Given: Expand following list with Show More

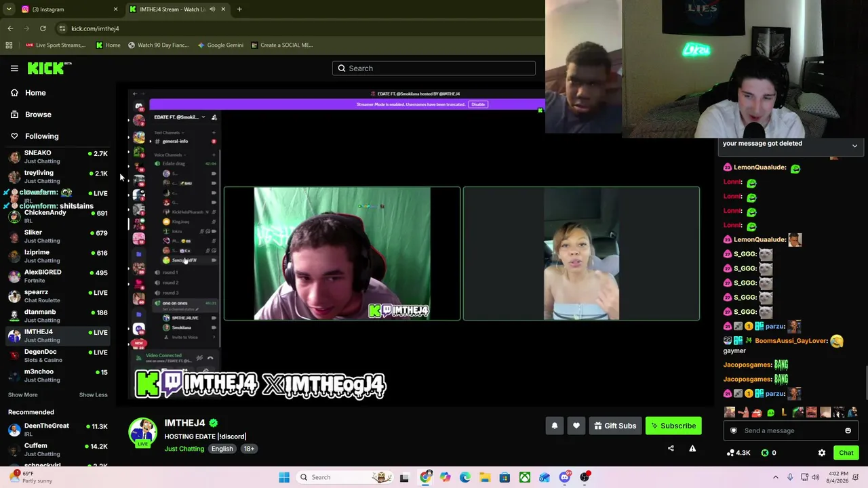Looking at the screenshot, I should pyautogui.click(x=23, y=394).
